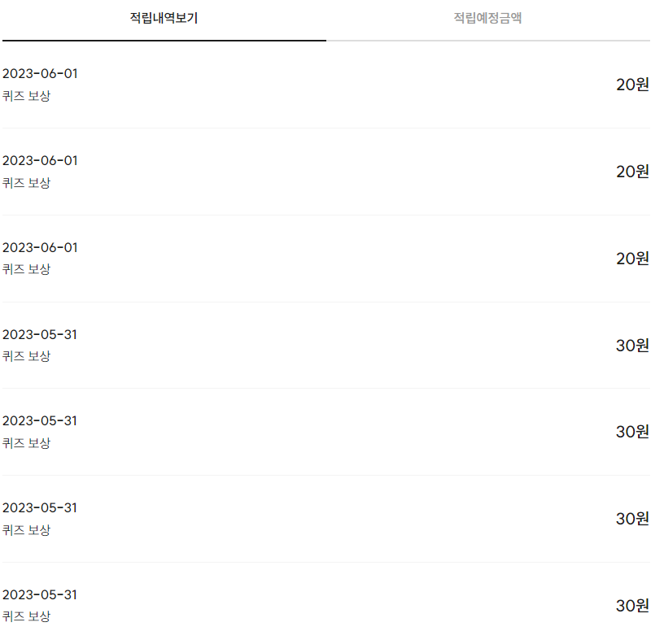
Task: Select the topmost 20원 amount
Action: tap(633, 84)
